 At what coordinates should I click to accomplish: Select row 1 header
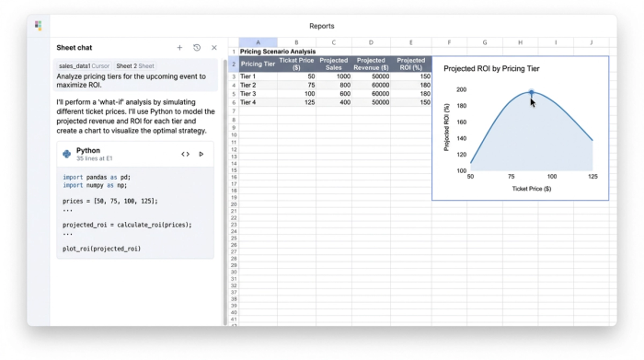pos(234,52)
